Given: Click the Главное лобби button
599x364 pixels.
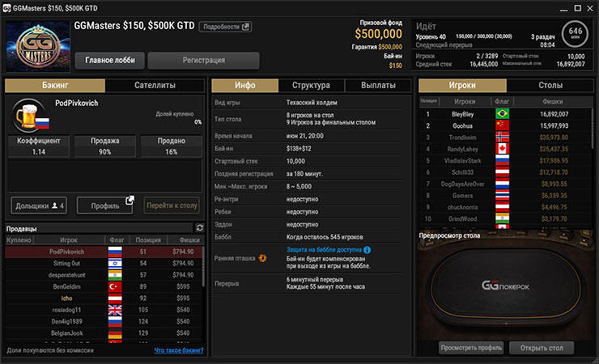Looking at the screenshot, I should click(109, 61).
